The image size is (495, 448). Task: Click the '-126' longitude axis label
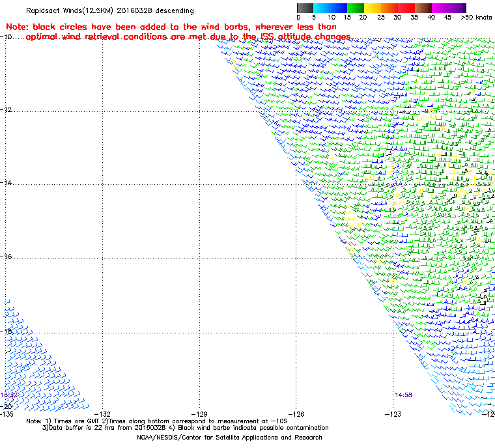296,414
